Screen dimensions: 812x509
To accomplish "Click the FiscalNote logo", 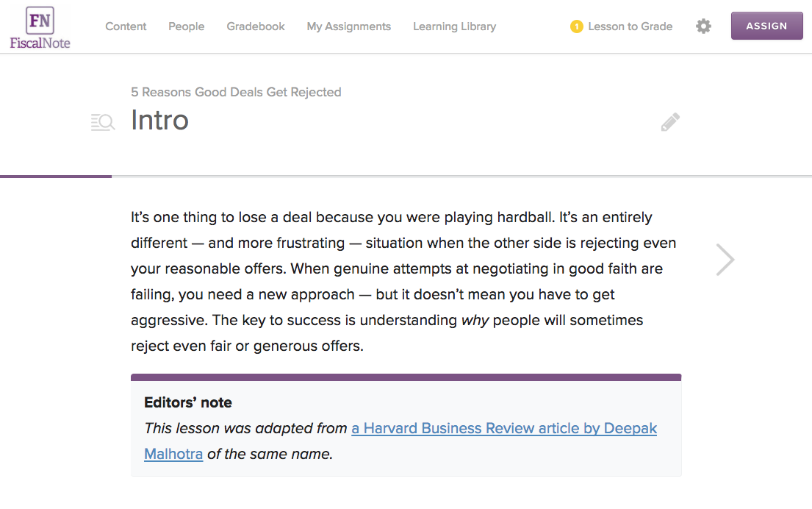I will (x=40, y=28).
